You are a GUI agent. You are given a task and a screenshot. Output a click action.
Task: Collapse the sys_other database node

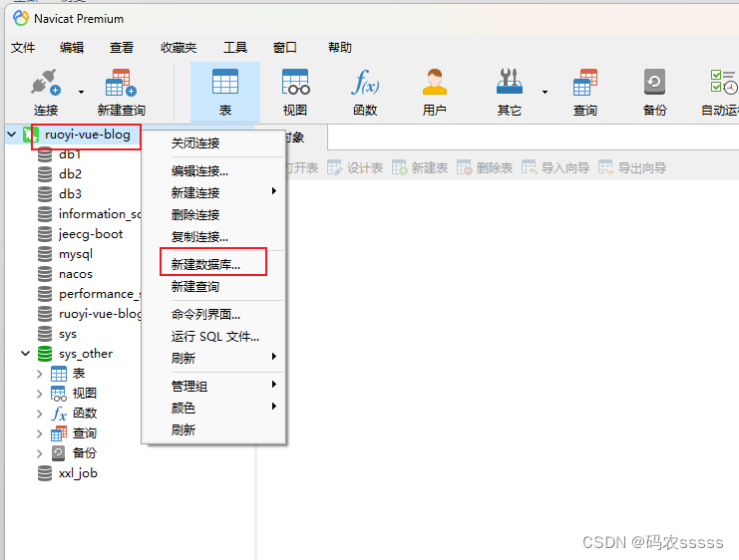point(26,353)
